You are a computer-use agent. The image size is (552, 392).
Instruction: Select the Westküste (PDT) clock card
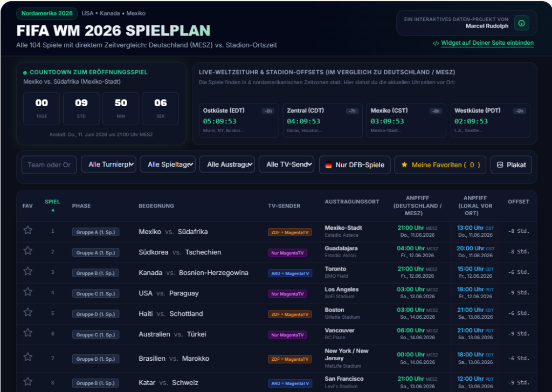[x=490, y=120]
